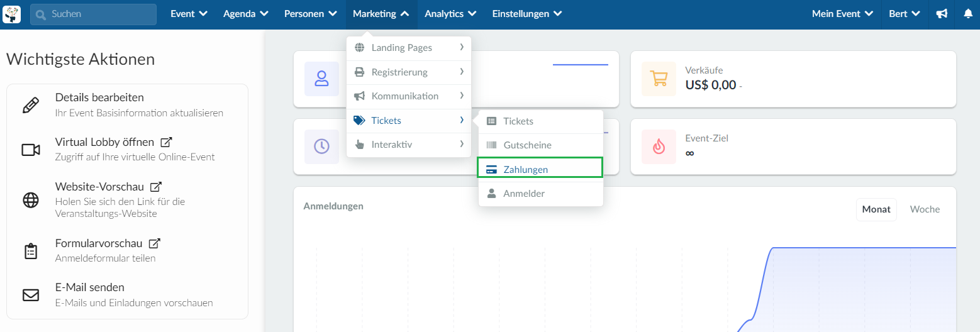Click external link icon beside Virtual Lobby öffnen

pyautogui.click(x=166, y=142)
